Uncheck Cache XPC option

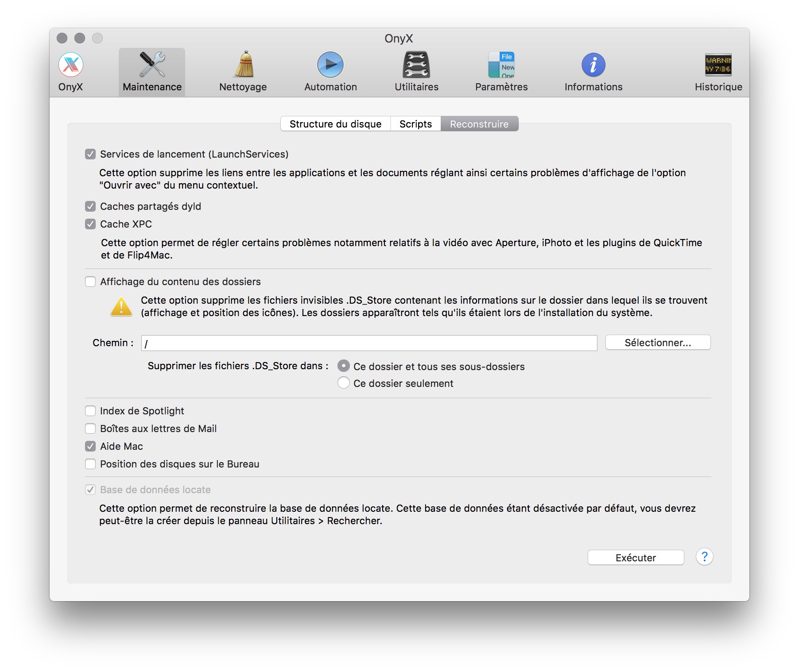[x=90, y=224]
